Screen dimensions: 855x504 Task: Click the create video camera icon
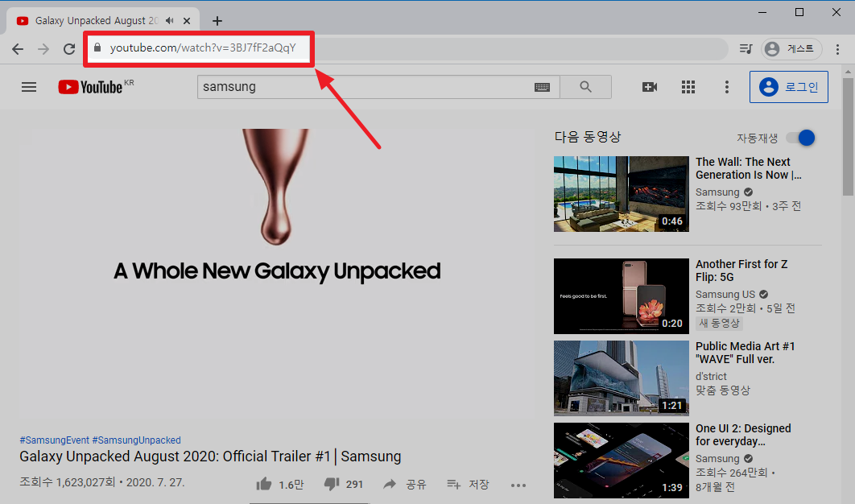tap(650, 87)
